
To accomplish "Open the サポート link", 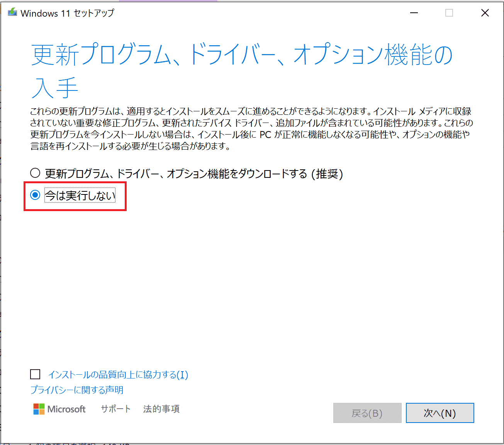I will coord(116,409).
